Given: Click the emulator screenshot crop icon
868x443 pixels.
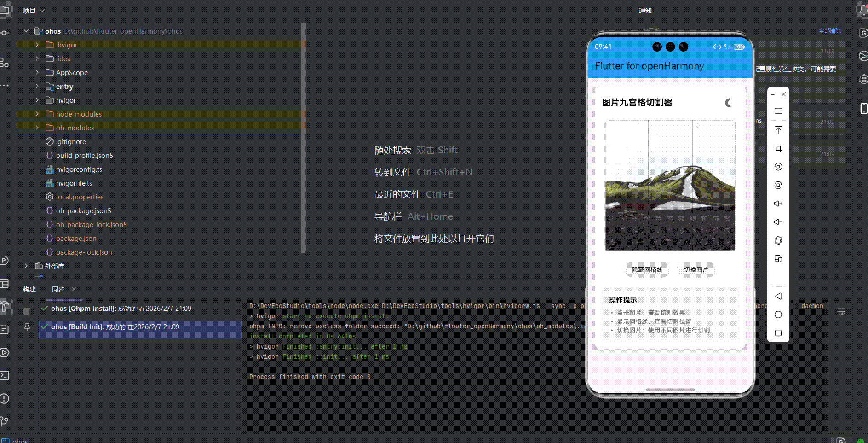Looking at the screenshot, I should (778, 148).
